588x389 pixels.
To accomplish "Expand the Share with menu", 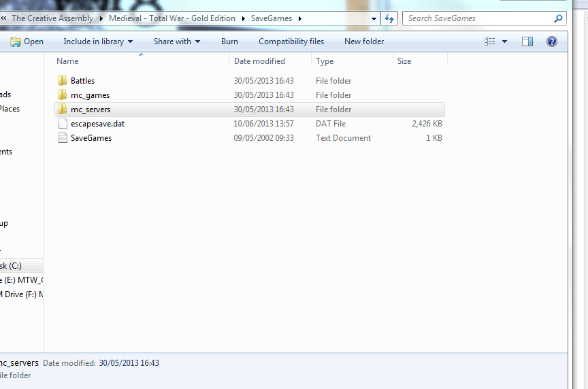I will [177, 41].
